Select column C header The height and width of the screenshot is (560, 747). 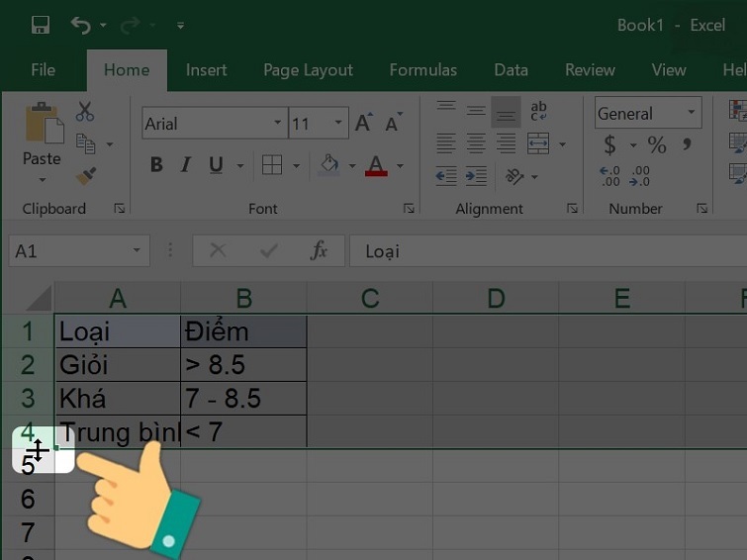(370, 298)
